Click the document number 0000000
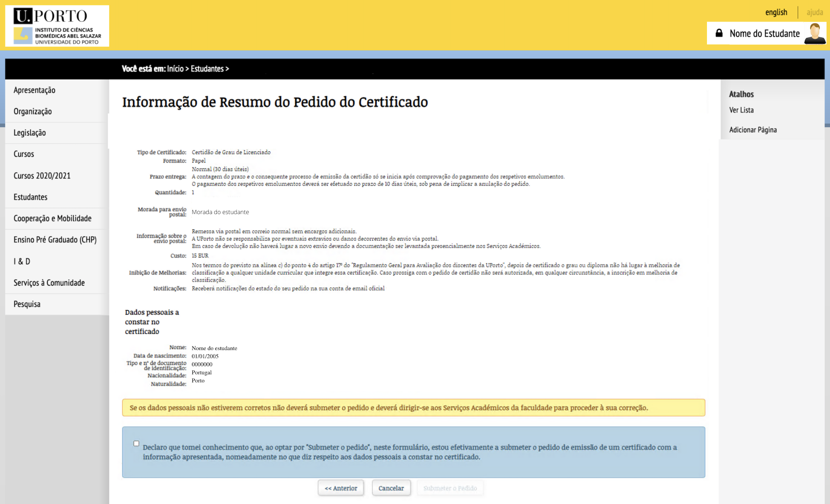 [202, 364]
